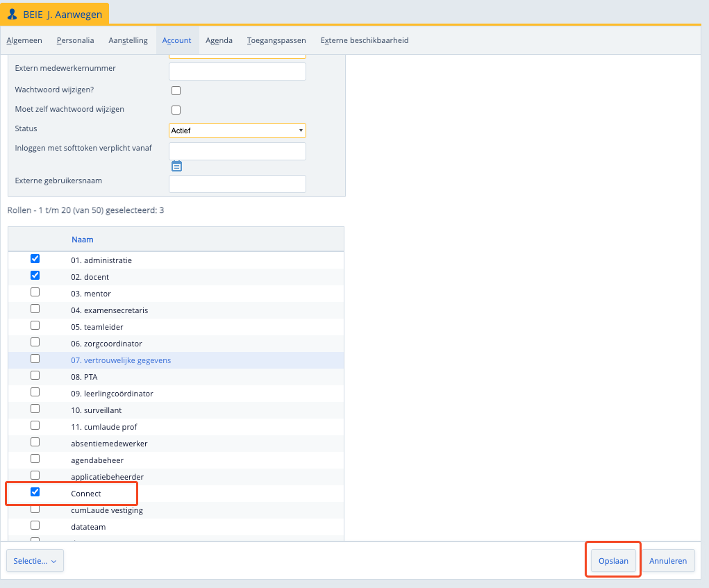Switch to the Algemeen tab
Image resolution: width=709 pixels, height=588 pixels.
pos(24,40)
